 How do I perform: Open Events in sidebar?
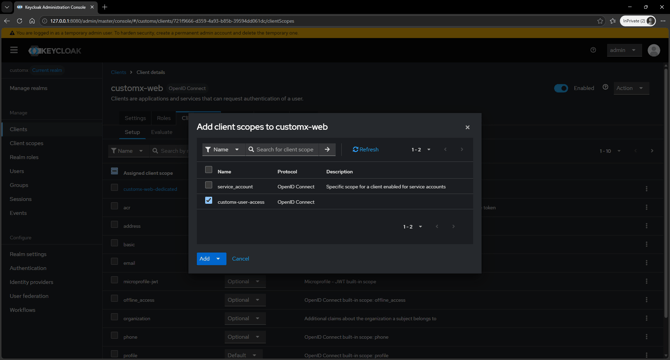[18, 213]
